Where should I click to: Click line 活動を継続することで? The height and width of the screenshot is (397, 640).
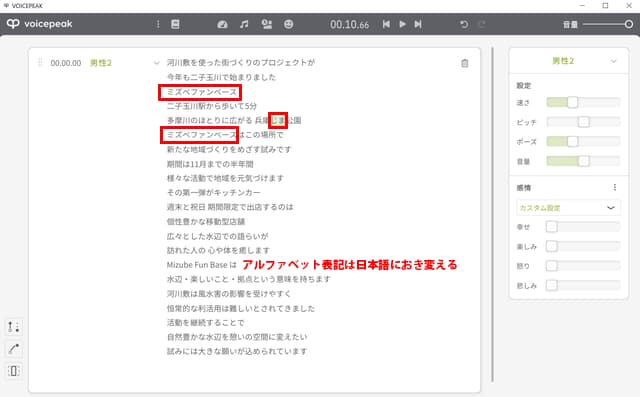[205, 323]
